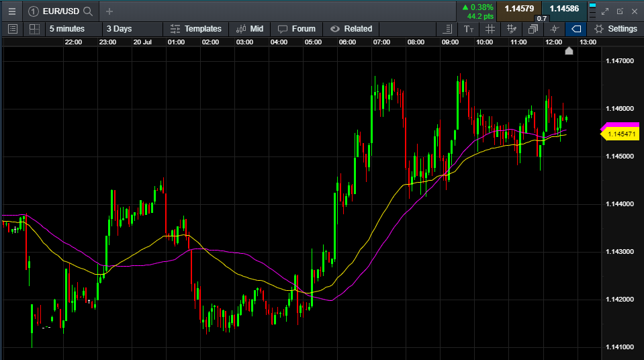Viewport: 644px width, 360px height.
Task: Click the 0.7 spread indicator
Action: pyautogui.click(x=542, y=18)
